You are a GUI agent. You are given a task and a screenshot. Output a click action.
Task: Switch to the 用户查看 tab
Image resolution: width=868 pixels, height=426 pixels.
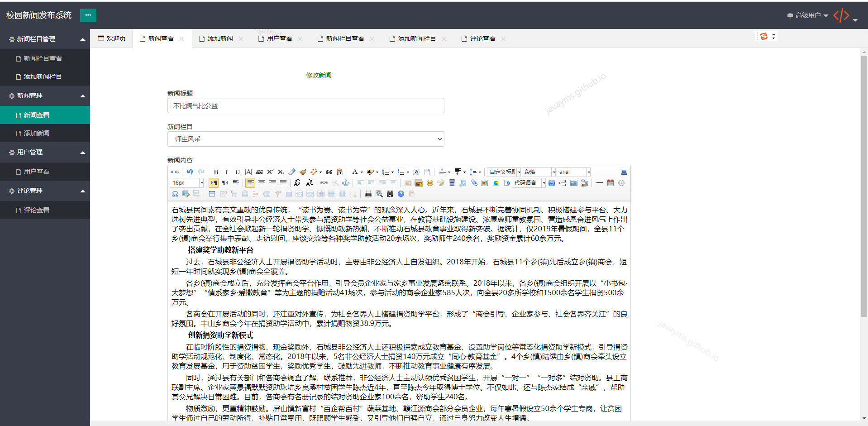pyautogui.click(x=279, y=38)
